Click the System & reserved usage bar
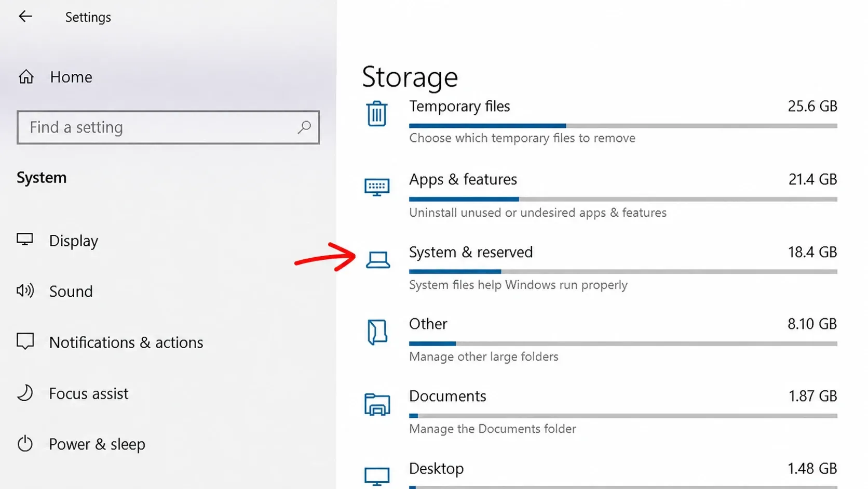This screenshot has width=868, height=489. 623,271
